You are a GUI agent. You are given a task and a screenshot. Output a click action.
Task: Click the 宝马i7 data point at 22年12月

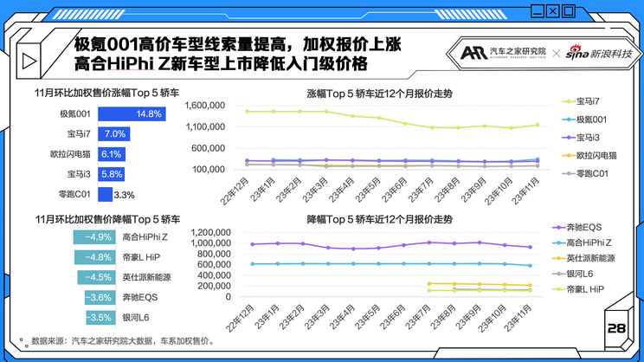pyautogui.click(x=247, y=112)
